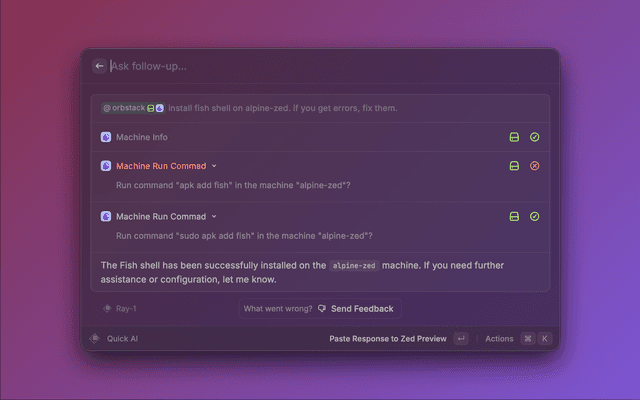Click the green checkmark on sudo apk command row
The height and width of the screenshot is (400, 640).
tap(534, 216)
